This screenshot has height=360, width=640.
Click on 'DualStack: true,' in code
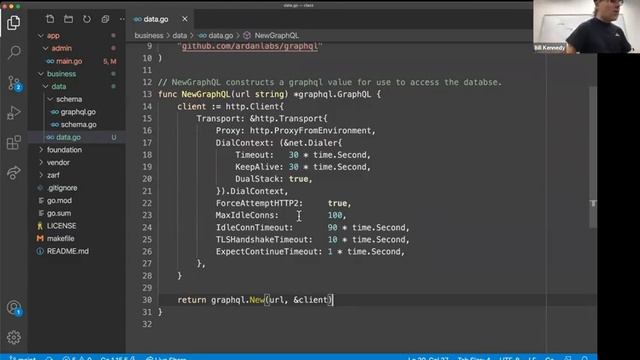click(x=273, y=179)
